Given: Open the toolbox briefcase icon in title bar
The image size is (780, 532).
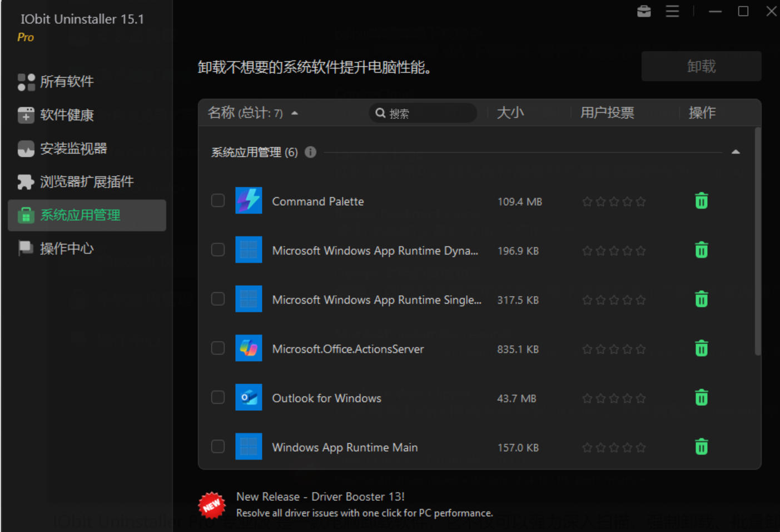Looking at the screenshot, I should (644, 11).
